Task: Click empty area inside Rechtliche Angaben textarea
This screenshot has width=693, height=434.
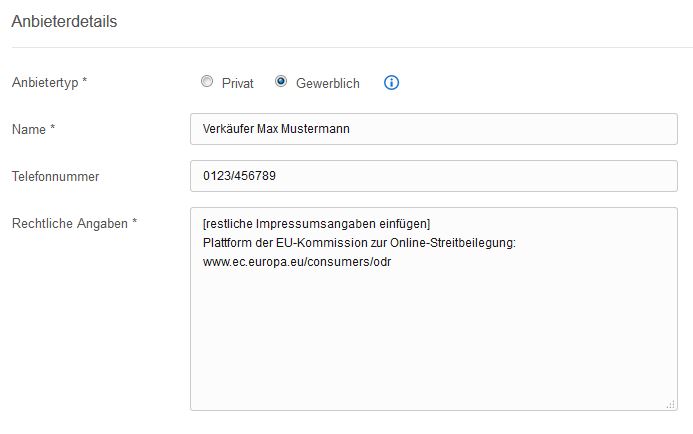Action: point(432,340)
